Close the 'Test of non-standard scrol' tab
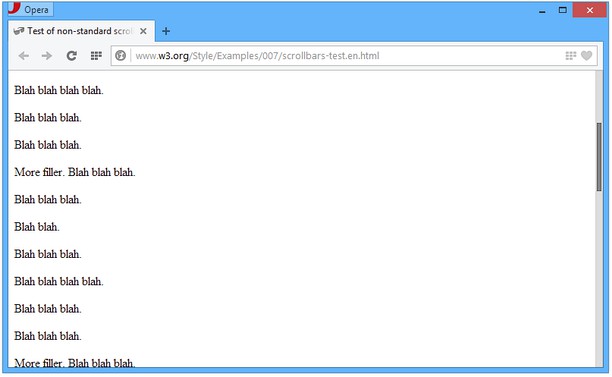This screenshot has height=377, width=612. pos(143,31)
